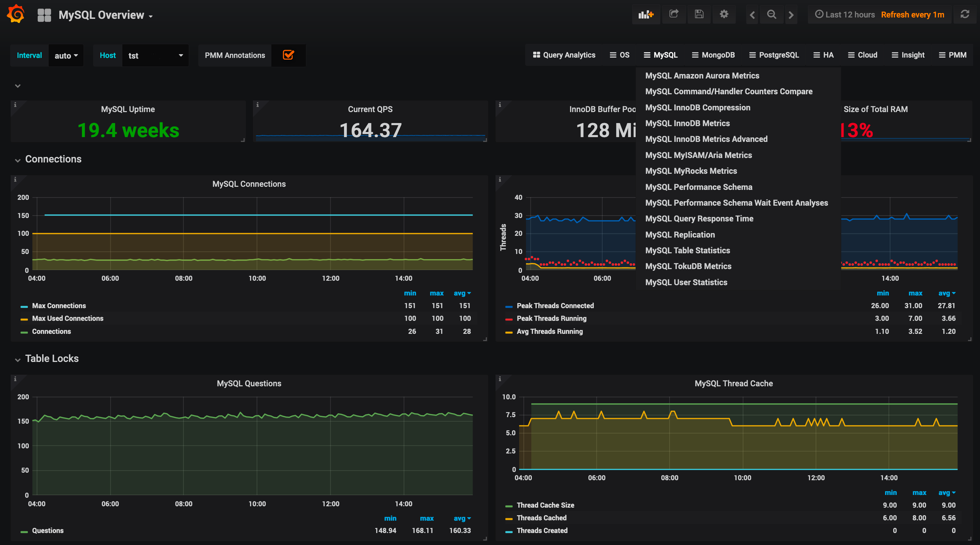Sort MySQL Thread Cache legend by avg

[946, 493]
